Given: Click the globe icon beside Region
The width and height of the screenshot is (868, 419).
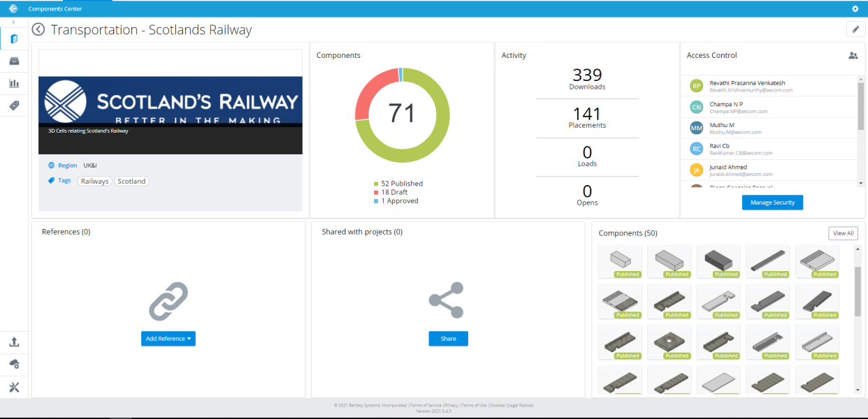Looking at the screenshot, I should [x=51, y=166].
